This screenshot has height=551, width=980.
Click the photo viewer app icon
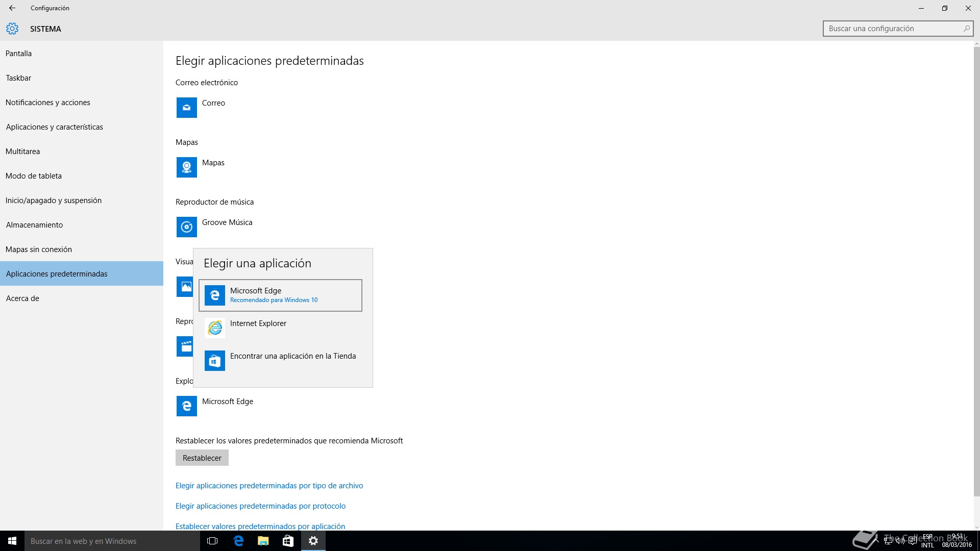tap(185, 287)
